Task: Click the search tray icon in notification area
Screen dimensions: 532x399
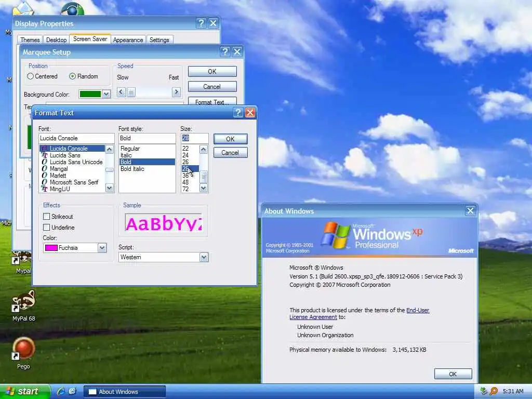Action: coord(494,391)
